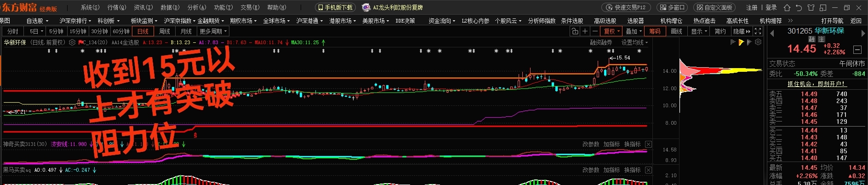This screenshot has height=185, width=868.
Task: Click red flag icon before C_134
Action: 80,42
